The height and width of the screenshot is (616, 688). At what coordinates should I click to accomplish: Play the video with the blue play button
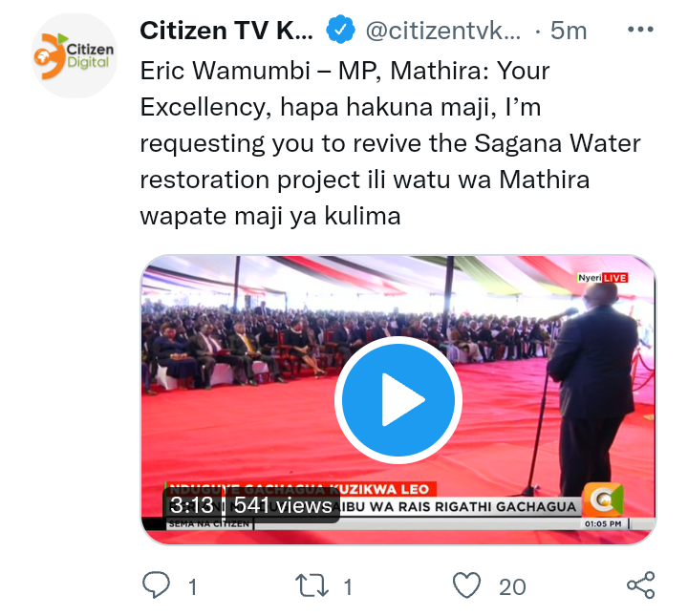pos(398,400)
